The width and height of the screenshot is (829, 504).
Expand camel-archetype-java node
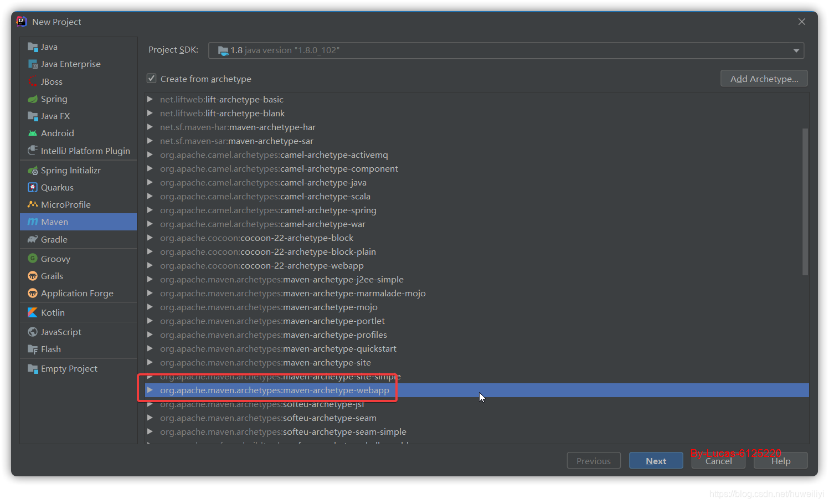150,182
